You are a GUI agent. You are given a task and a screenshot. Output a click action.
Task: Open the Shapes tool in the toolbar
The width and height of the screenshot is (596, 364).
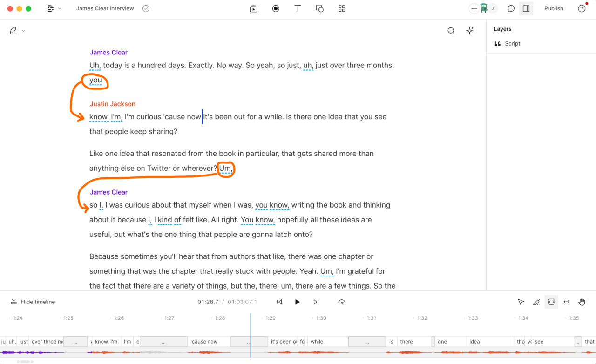click(x=320, y=8)
